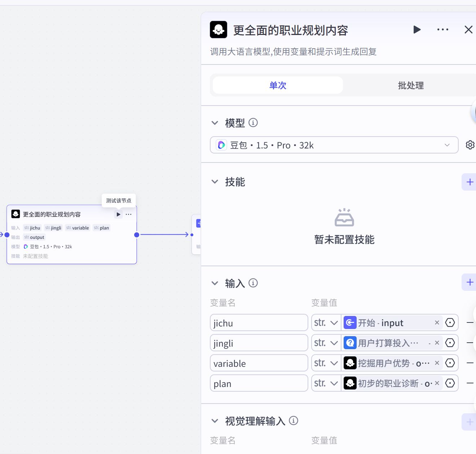
Task: Open options on the canvas node via its ... icon
Action: 128,214
